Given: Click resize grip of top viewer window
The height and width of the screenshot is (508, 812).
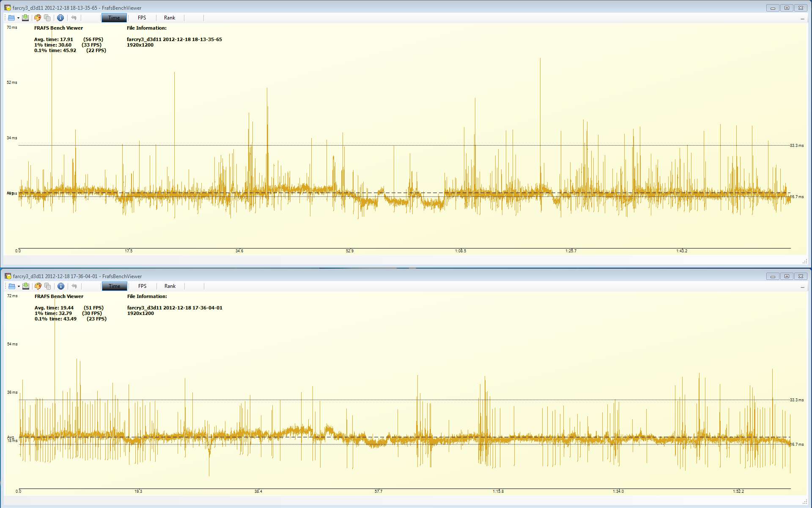Looking at the screenshot, I should [x=805, y=262].
